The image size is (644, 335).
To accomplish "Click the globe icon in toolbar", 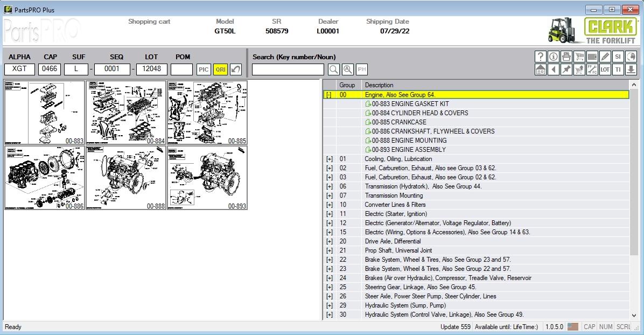I will pos(631,57).
